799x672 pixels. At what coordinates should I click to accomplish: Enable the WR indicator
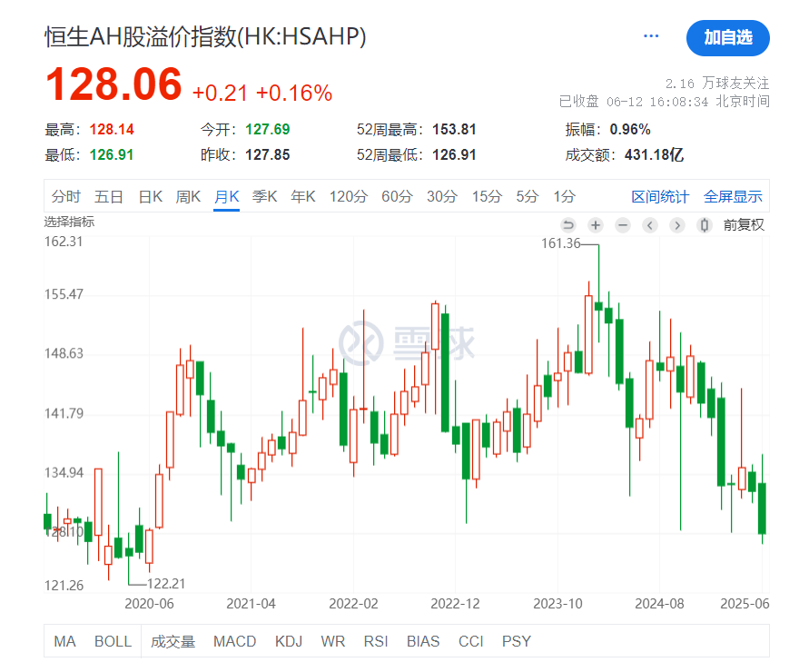click(332, 641)
